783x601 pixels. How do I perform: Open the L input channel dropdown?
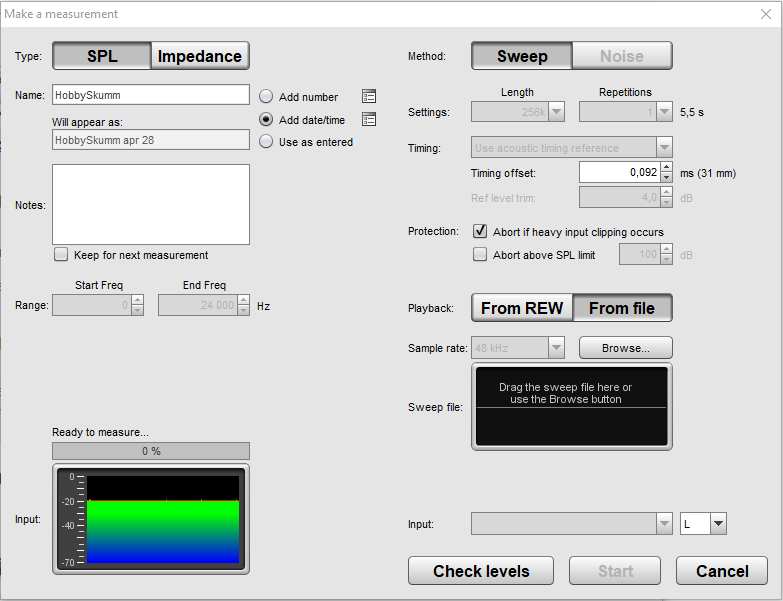pyautogui.click(x=718, y=524)
